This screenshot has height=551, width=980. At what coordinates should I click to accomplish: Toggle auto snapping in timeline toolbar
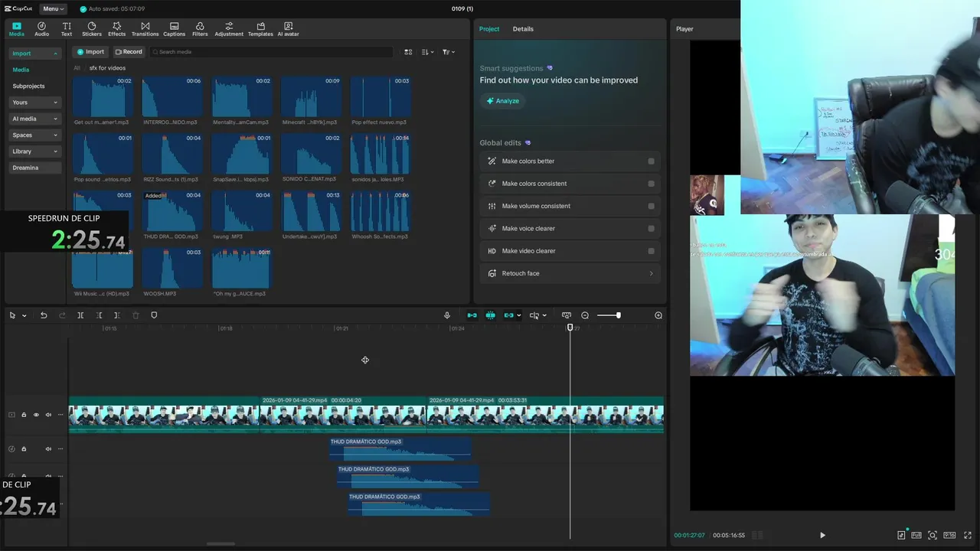tap(490, 315)
